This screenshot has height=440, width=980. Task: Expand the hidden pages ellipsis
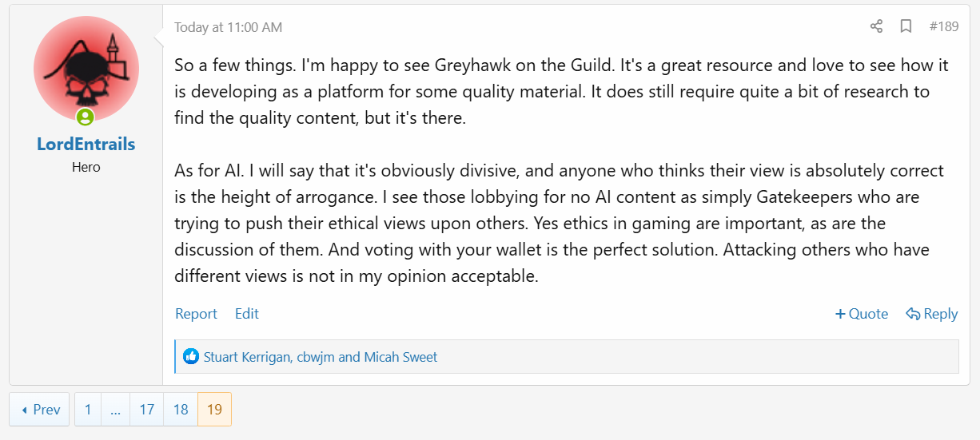(116, 410)
